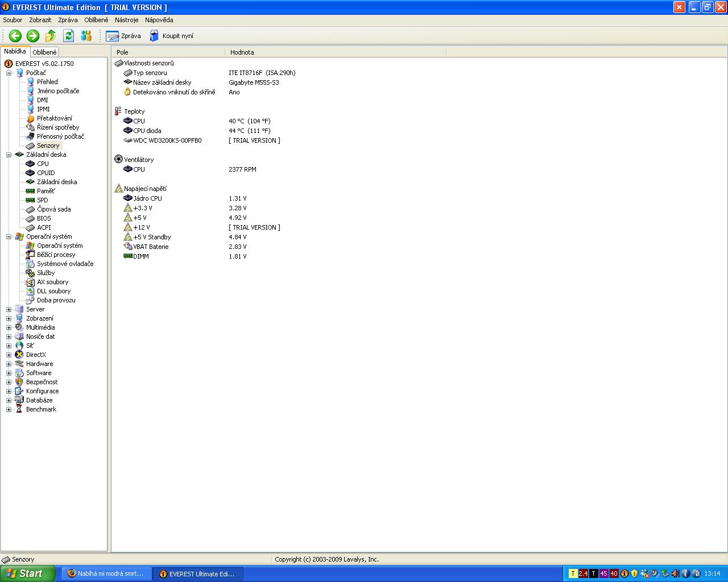This screenshot has height=582, width=728.
Task: Select the DLL soubory icon
Action: 30,291
